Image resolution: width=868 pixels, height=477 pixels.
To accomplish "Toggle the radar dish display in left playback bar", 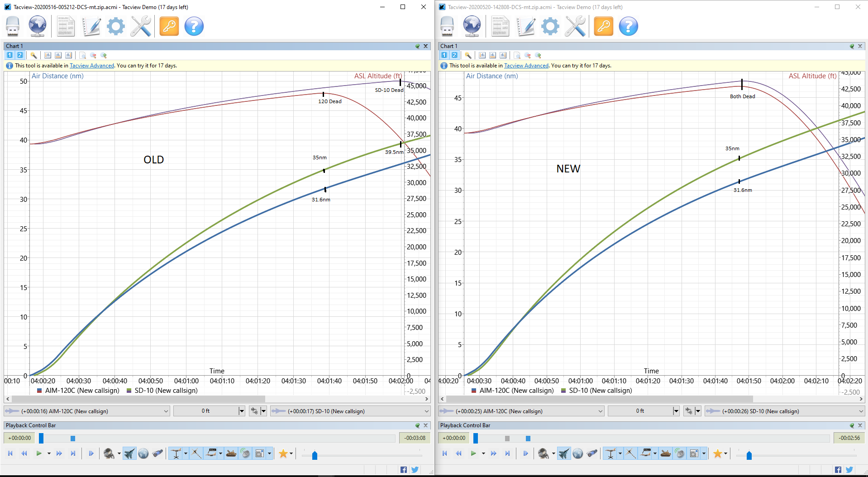I will pos(245,453).
